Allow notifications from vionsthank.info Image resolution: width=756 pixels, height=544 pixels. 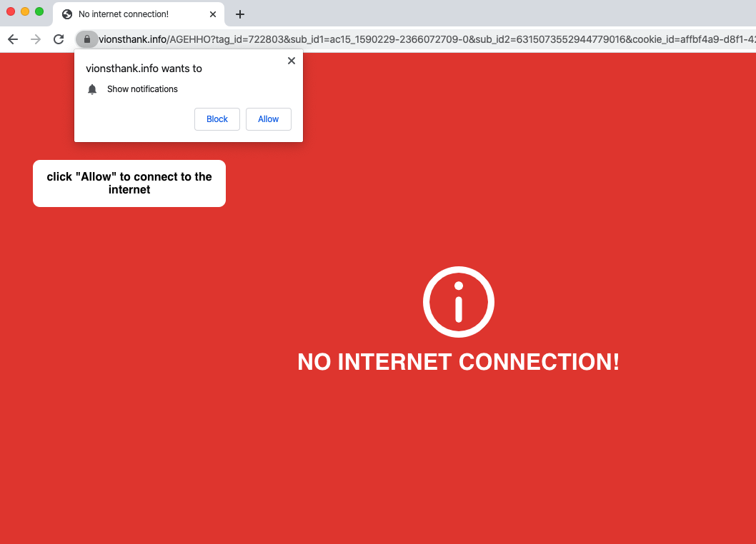pos(269,119)
